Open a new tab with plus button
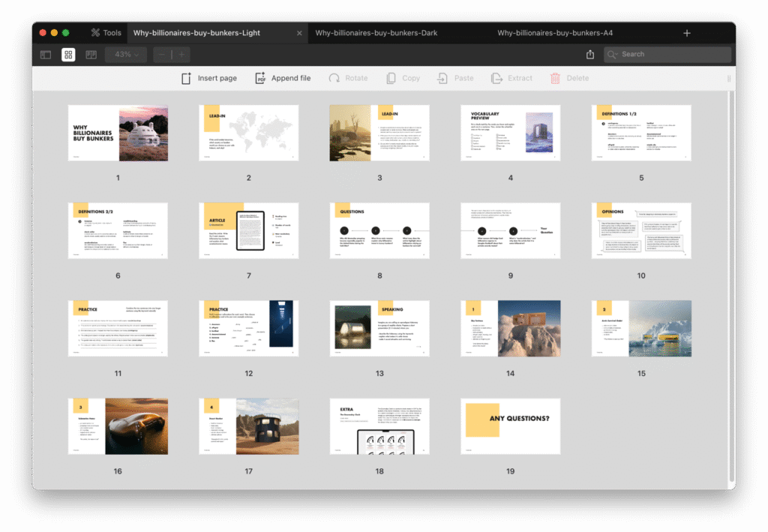This screenshot has height=532, width=768. pos(687,33)
